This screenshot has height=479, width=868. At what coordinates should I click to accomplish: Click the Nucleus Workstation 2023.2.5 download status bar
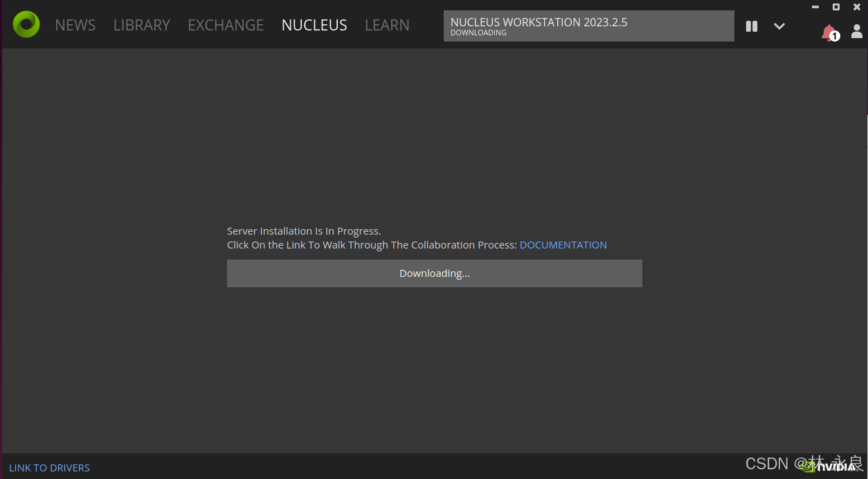[589, 26]
